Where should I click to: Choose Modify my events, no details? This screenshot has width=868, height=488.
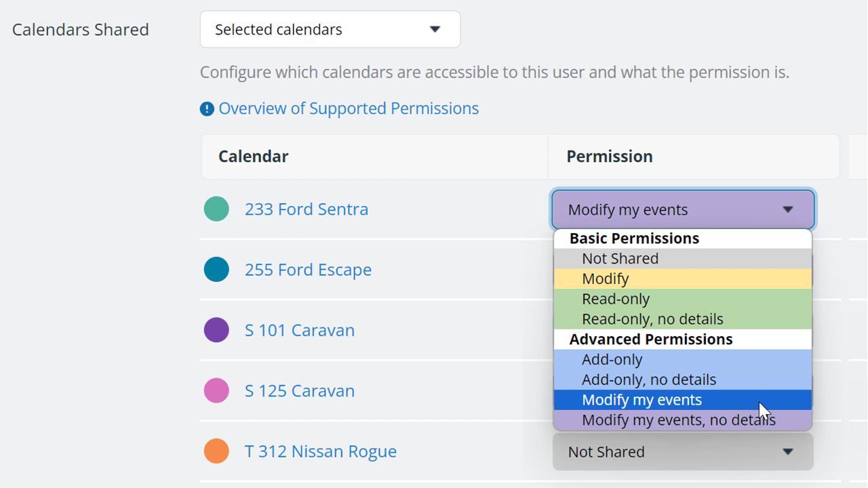pyautogui.click(x=683, y=420)
